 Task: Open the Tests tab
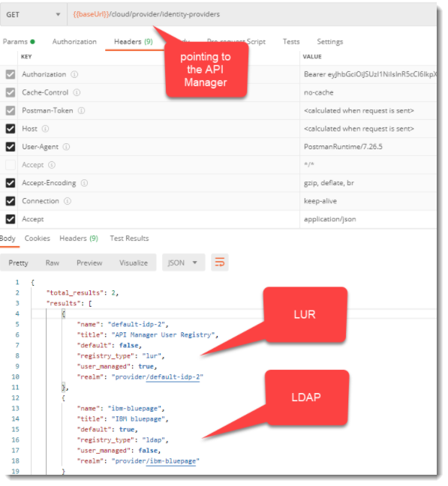291,41
